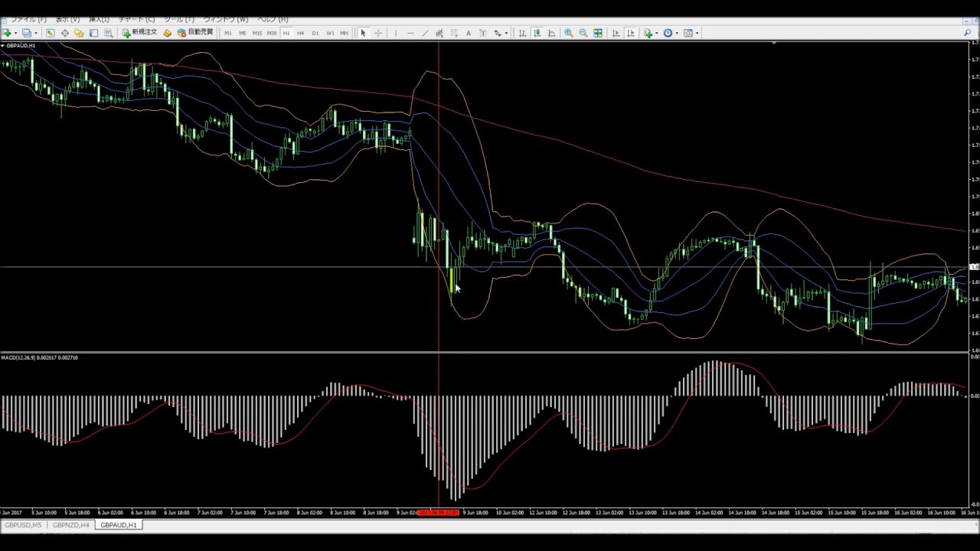Click the zoom in magnifier icon
The width and height of the screenshot is (980, 551).
(x=568, y=33)
